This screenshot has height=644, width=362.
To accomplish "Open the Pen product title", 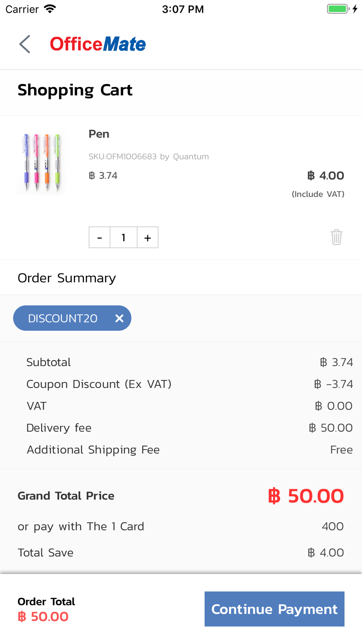I will pyautogui.click(x=99, y=134).
